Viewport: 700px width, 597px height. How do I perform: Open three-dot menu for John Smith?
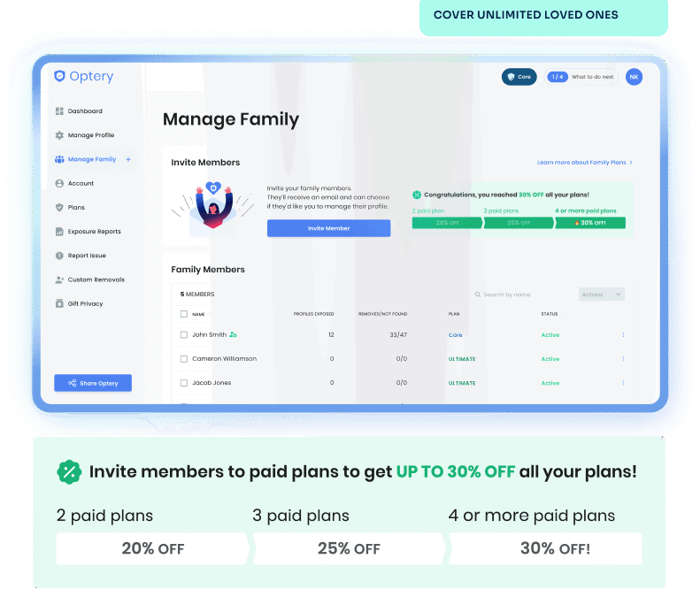click(623, 334)
